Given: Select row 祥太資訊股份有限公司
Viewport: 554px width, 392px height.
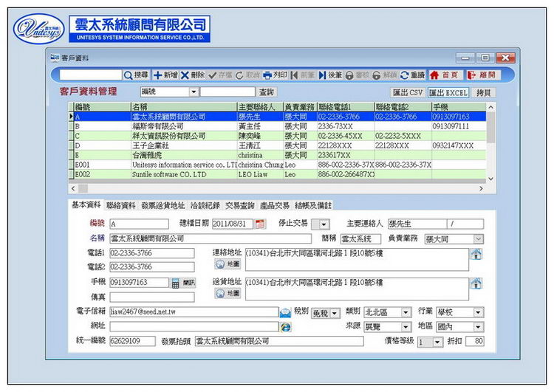Looking at the screenshot, I should click(x=277, y=136).
